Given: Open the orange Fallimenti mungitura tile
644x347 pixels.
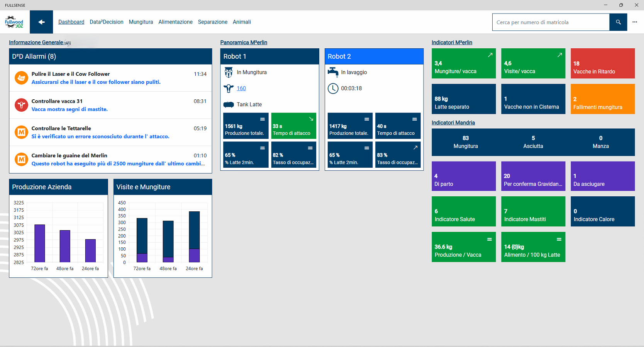Looking at the screenshot, I should [x=602, y=99].
